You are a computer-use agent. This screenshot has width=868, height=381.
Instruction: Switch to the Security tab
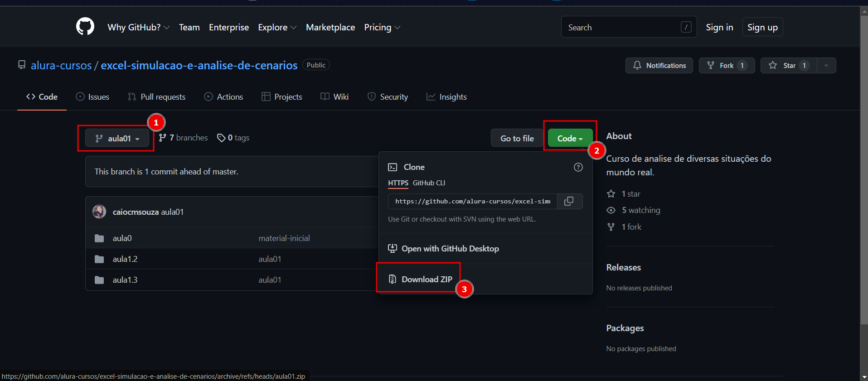pos(388,96)
